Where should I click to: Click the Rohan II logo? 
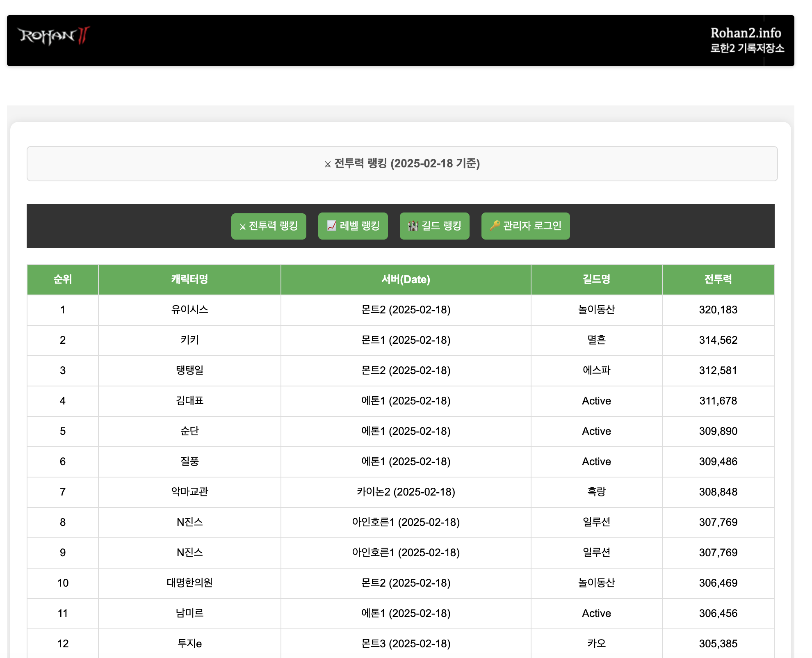coord(54,36)
